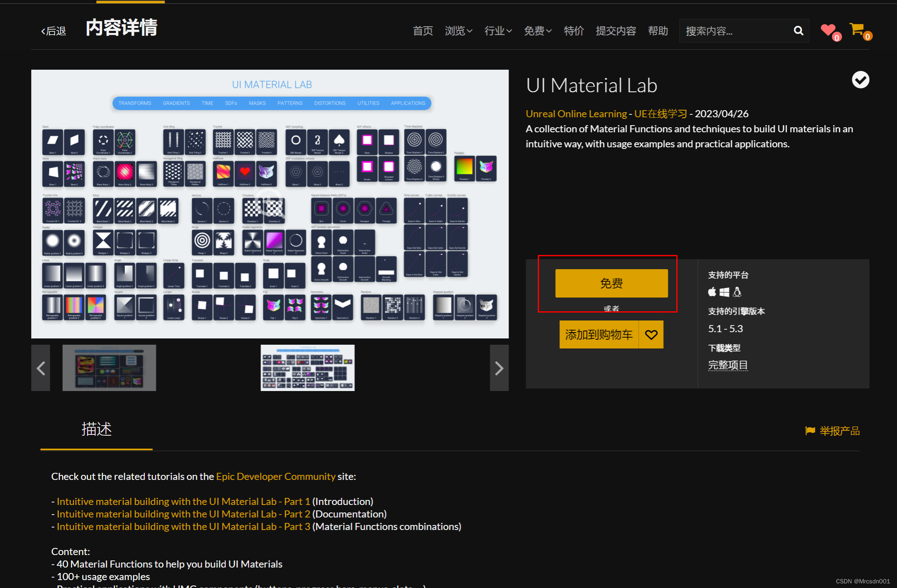Open the 行业 dropdown menu
This screenshot has height=588, width=897.
[x=498, y=31]
